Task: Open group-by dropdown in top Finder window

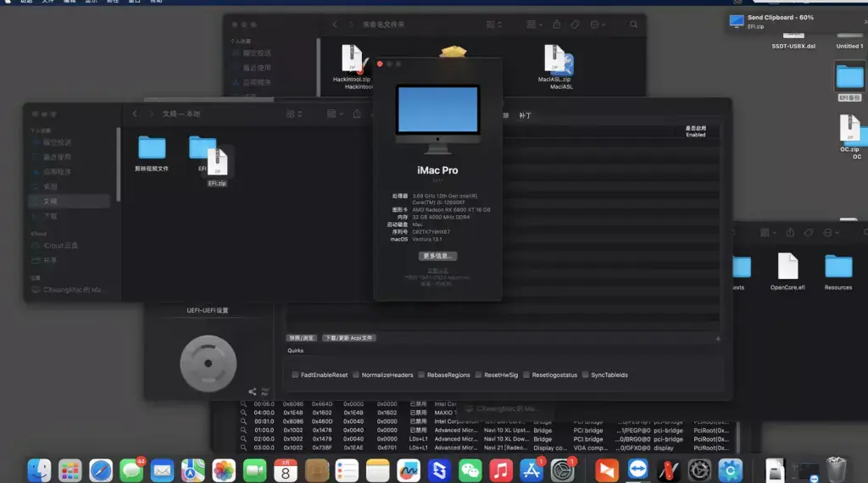Action: pos(534,25)
